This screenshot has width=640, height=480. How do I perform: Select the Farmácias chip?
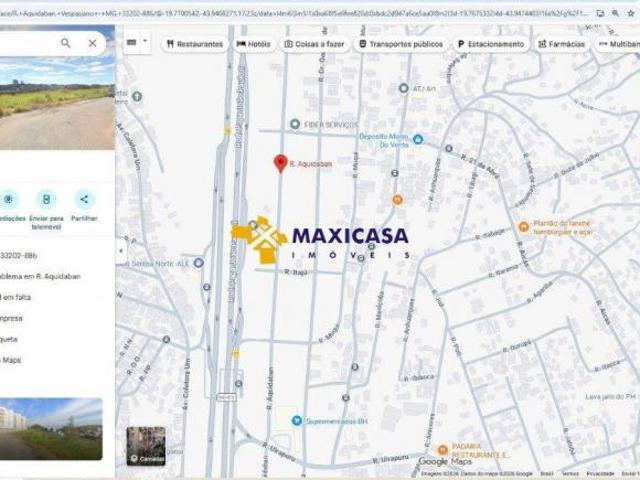[x=562, y=44]
